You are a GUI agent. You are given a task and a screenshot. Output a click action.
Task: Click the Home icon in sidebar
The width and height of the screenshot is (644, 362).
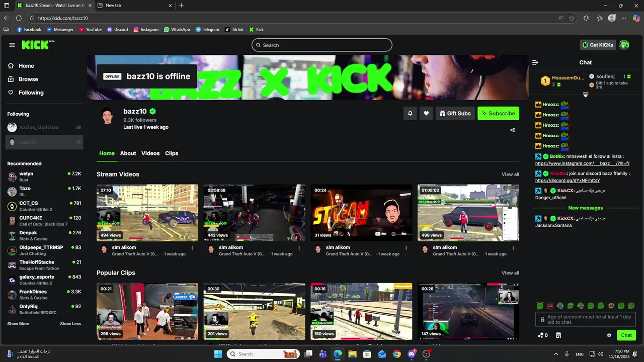pyautogui.click(x=11, y=66)
